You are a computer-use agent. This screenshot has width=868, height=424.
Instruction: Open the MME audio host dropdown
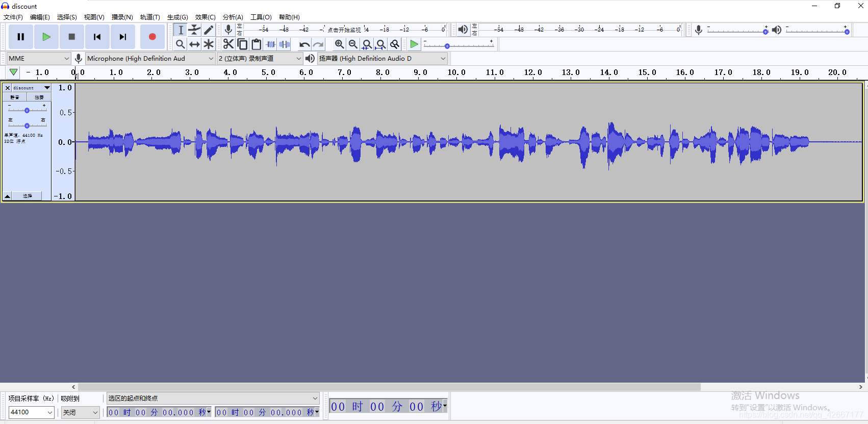click(x=39, y=59)
